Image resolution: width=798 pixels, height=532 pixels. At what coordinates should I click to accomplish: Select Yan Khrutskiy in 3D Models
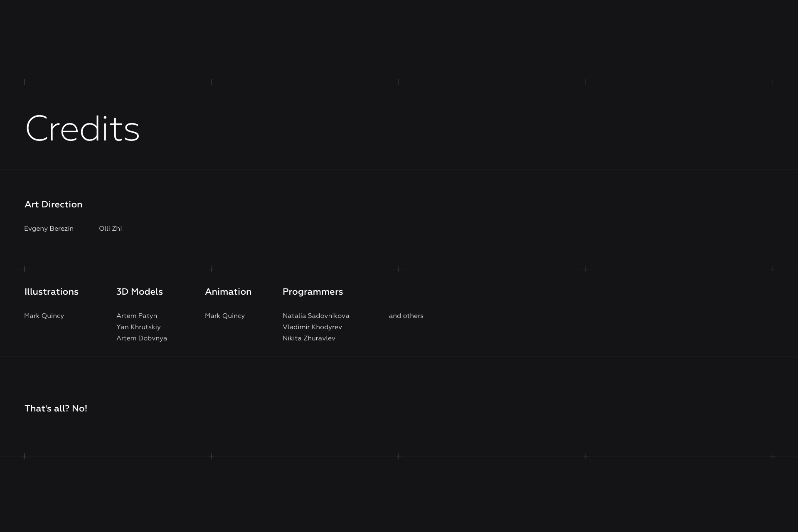(x=138, y=327)
